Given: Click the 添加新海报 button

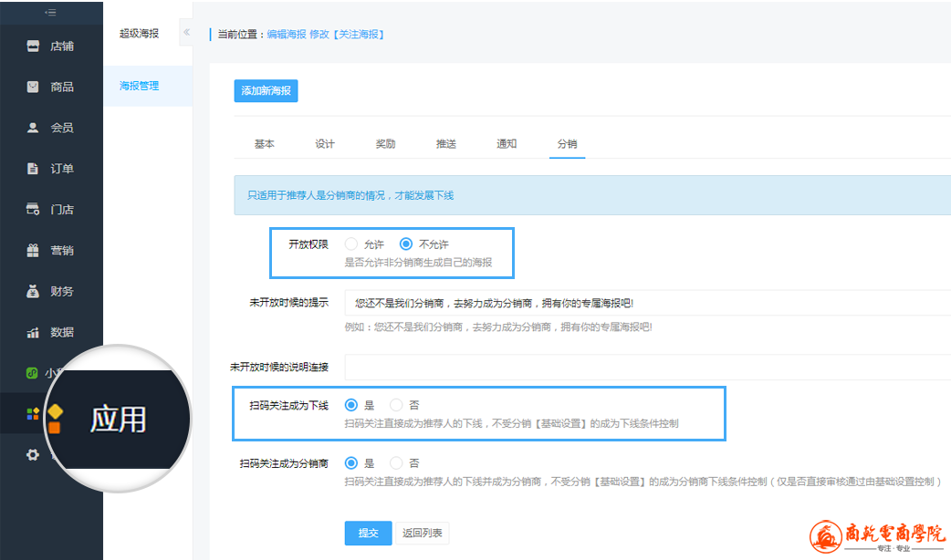Looking at the screenshot, I should (x=266, y=91).
